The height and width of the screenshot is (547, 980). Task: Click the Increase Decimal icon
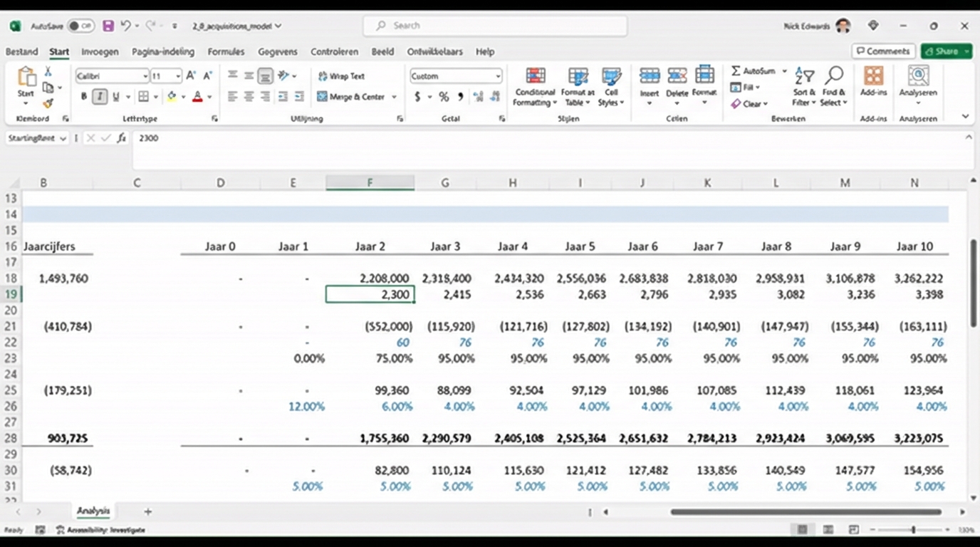pyautogui.click(x=479, y=96)
